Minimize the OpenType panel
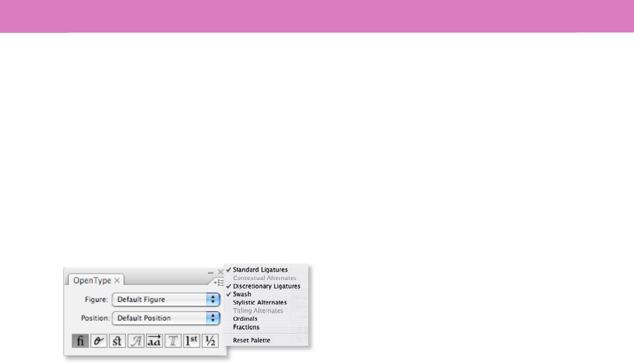Screen dimensions: 634x364 pos(210,272)
